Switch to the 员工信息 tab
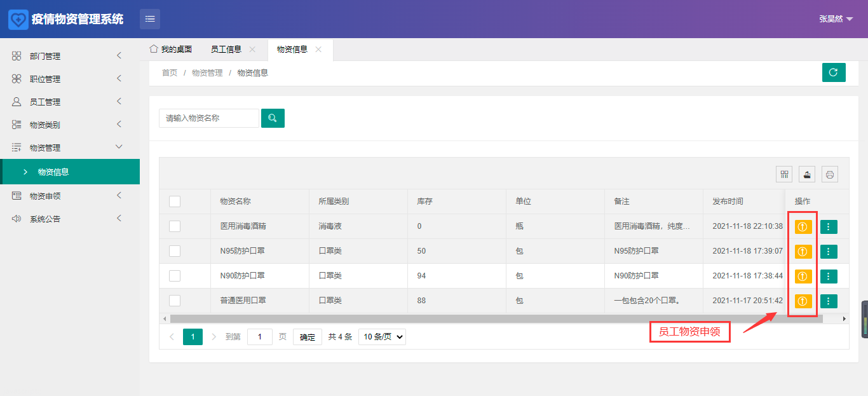The image size is (868, 396). [226, 50]
